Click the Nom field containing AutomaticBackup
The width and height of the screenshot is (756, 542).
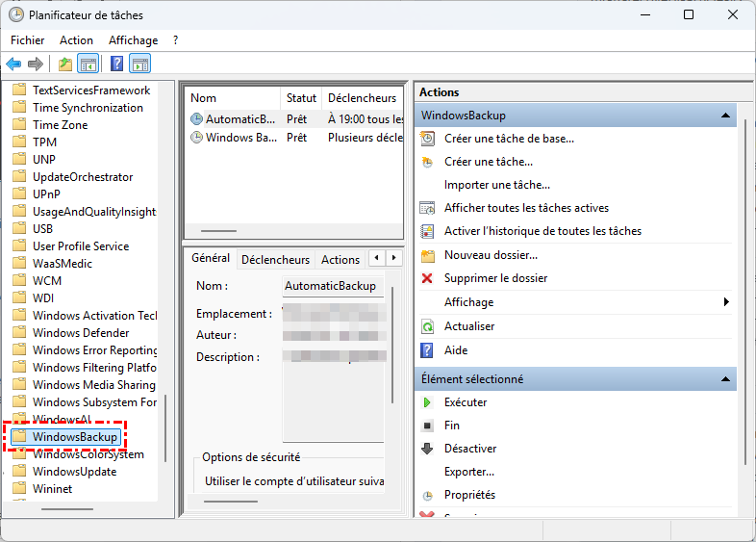(x=333, y=286)
